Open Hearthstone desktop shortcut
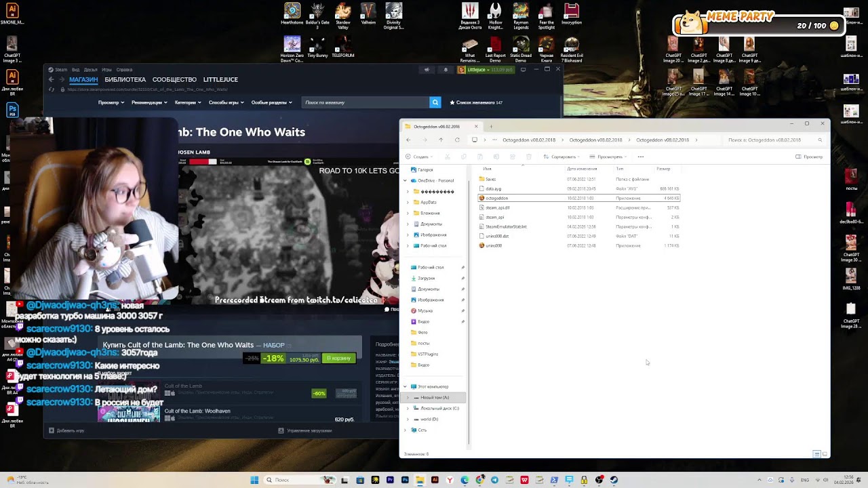 tap(292, 14)
